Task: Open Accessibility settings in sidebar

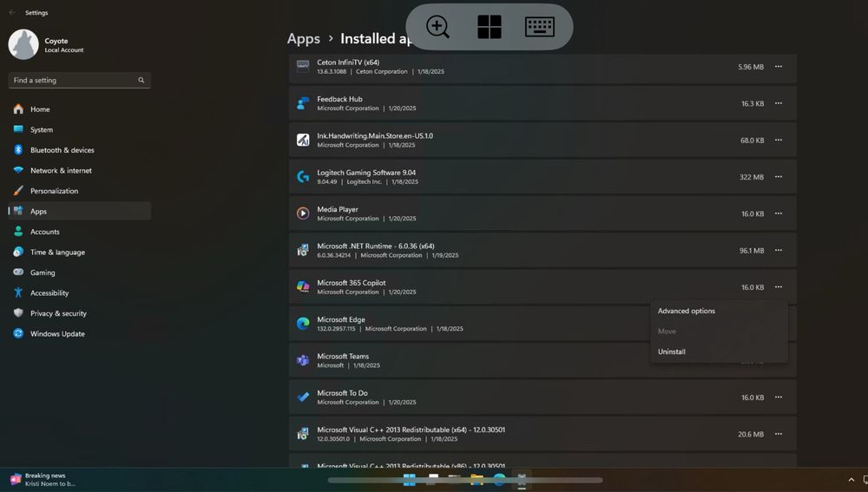Action: (79, 292)
